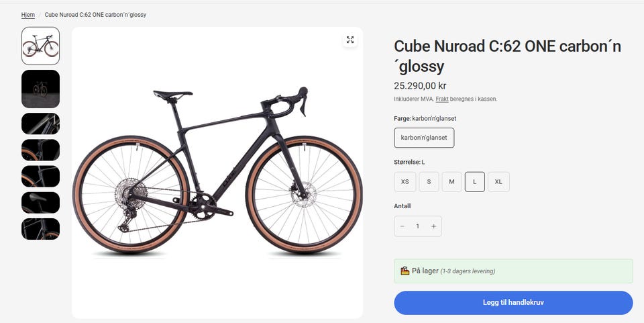Screen dimensions: 644x323
Task: Select the fourth close-up thumbnail
Action: [41, 150]
